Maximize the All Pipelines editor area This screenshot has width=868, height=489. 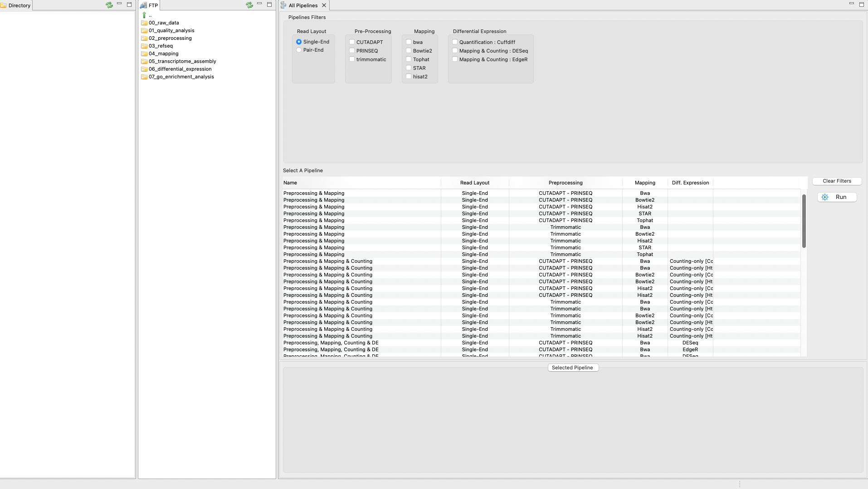(862, 5)
